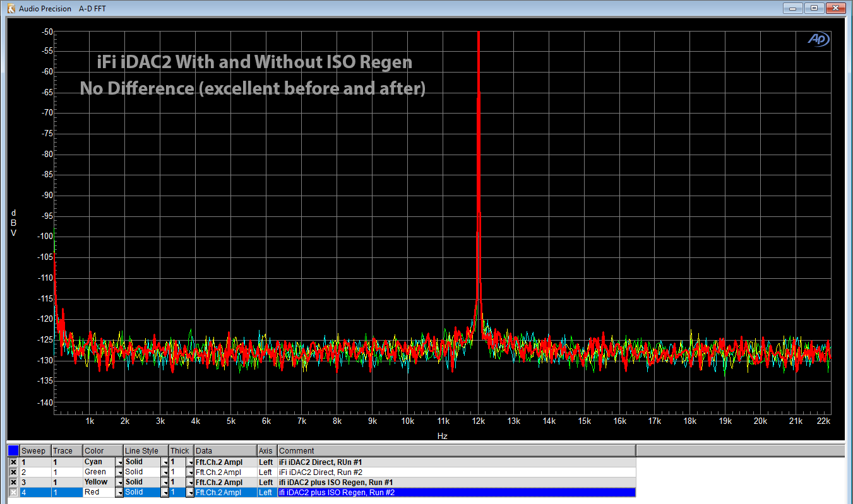Click the 12k frequency axis label

tap(479, 421)
